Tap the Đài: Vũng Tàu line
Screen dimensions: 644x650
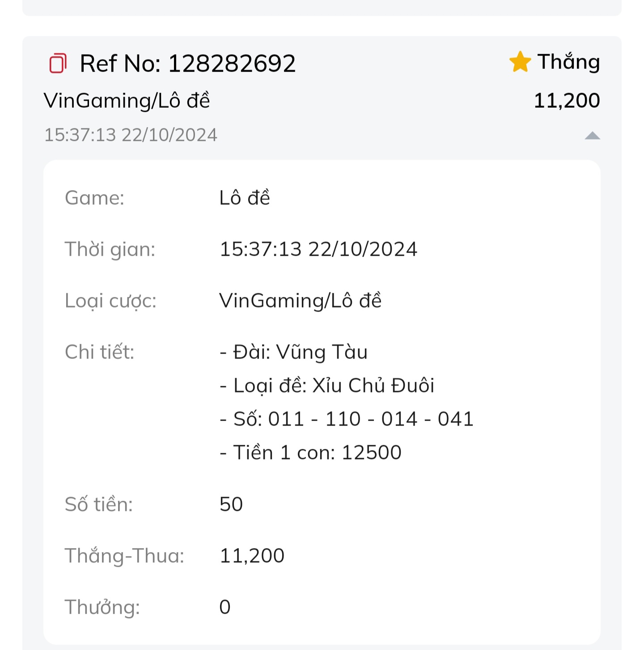tap(293, 352)
